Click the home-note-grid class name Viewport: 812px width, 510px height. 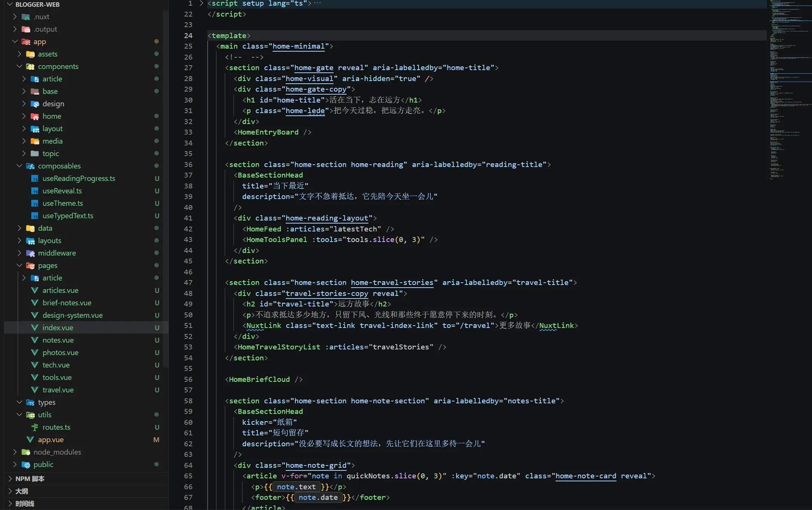click(316, 466)
